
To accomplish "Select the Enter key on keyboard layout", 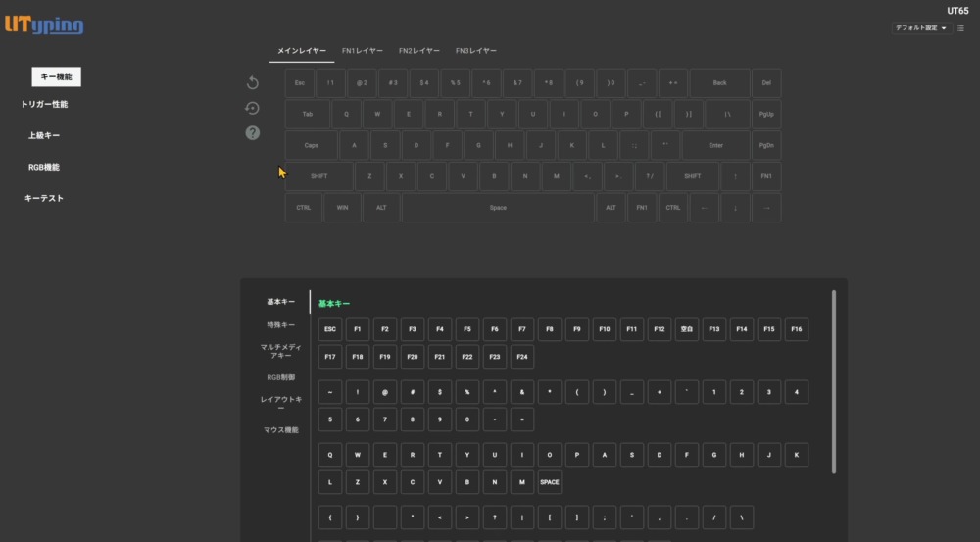I will [716, 145].
